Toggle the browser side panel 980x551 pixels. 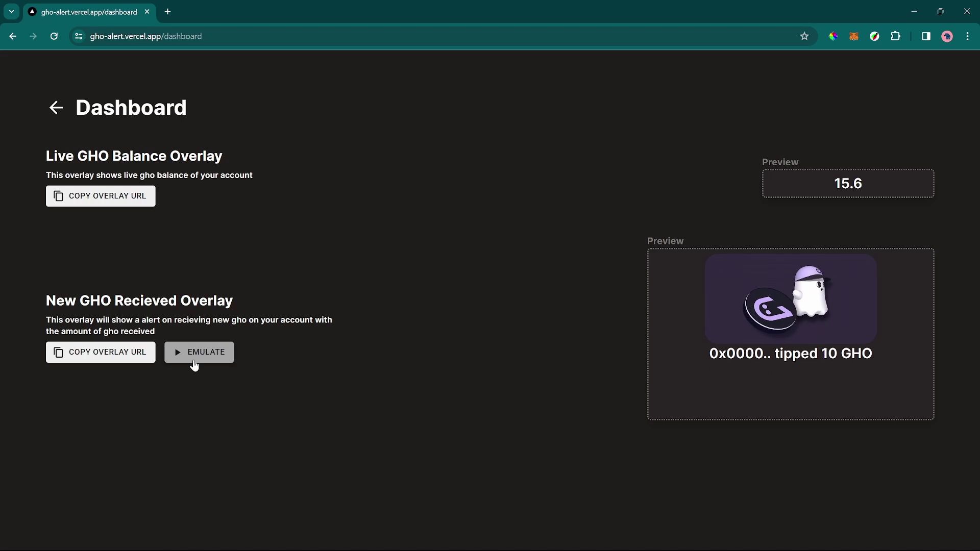pyautogui.click(x=926, y=36)
